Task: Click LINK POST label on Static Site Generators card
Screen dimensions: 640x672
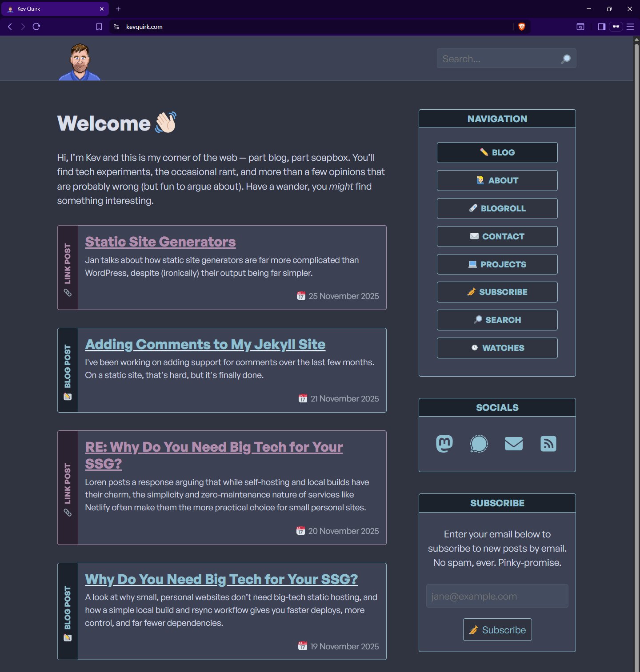Action: pyautogui.click(x=68, y=263)
